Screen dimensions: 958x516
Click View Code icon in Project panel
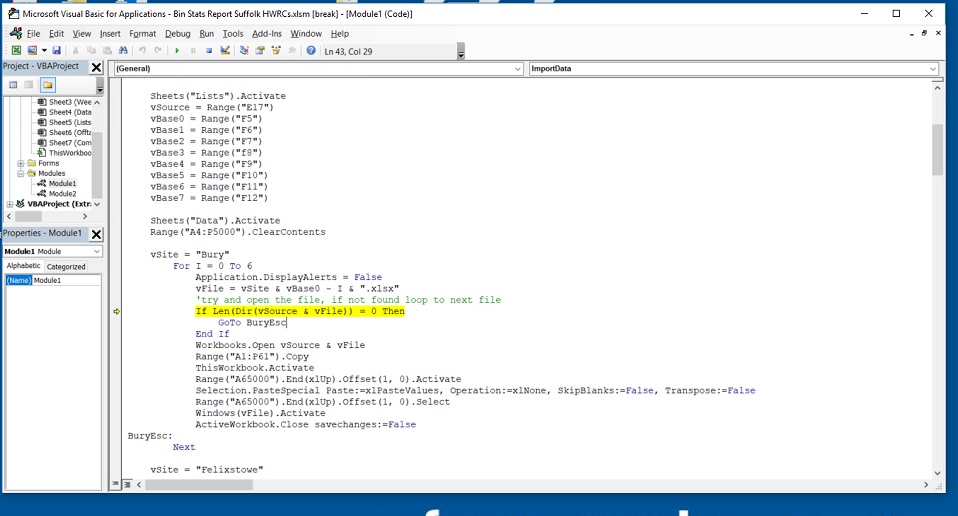(14, 85)
